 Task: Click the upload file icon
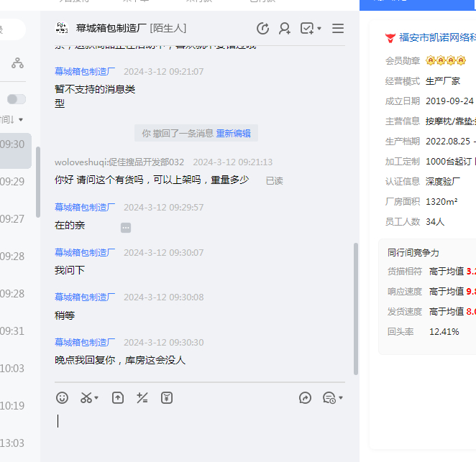(x=118, y=397)
